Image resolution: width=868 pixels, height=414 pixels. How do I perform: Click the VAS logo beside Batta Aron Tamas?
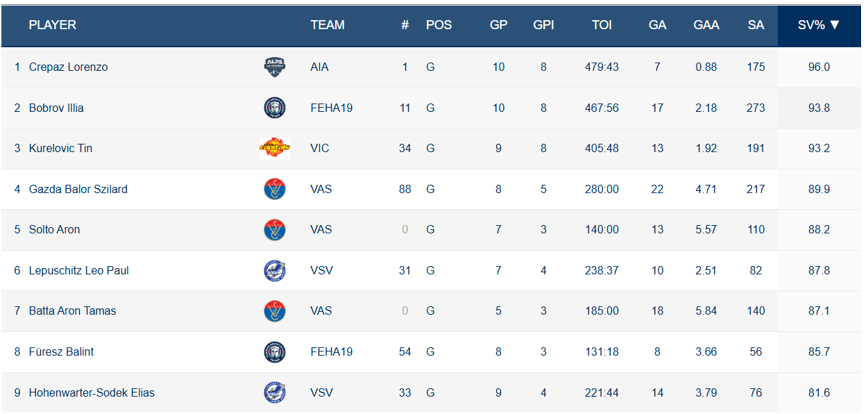point(275,310)
